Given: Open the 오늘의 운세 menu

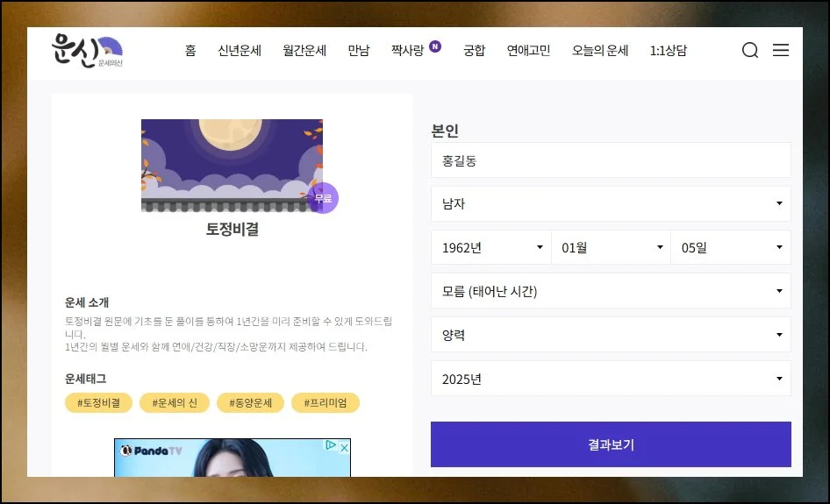Looking at the screenshot, I should click(600, 51).
